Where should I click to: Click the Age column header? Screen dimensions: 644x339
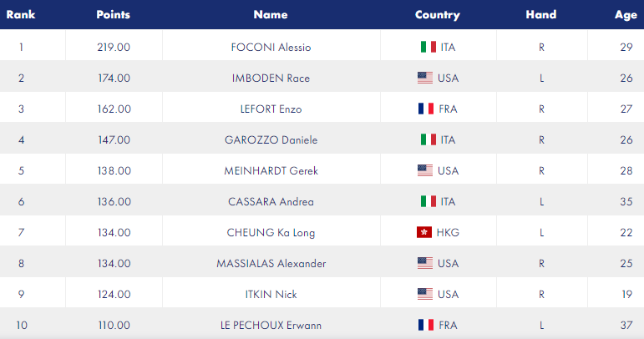[626, 15]
